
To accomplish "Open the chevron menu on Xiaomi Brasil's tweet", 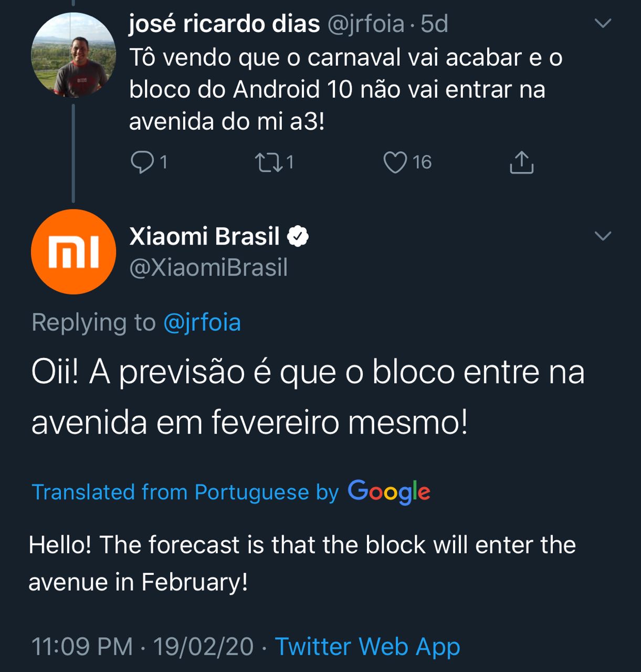I will coord(603,236).
